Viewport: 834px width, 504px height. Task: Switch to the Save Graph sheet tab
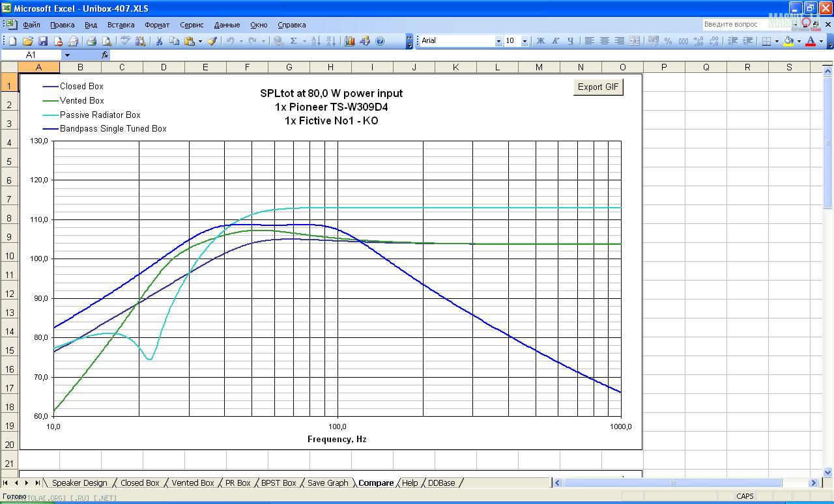(x=328, y=483)
